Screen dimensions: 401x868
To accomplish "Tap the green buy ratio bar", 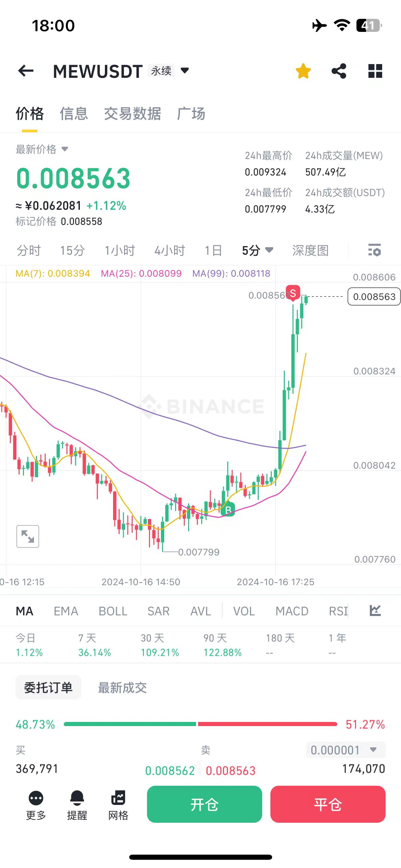I will point(130,724).
